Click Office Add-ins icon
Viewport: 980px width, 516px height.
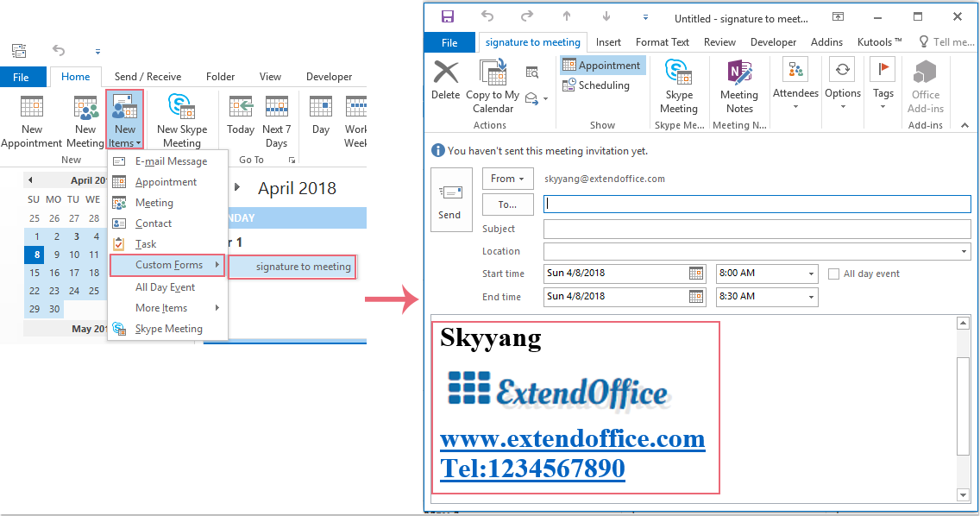925,72
